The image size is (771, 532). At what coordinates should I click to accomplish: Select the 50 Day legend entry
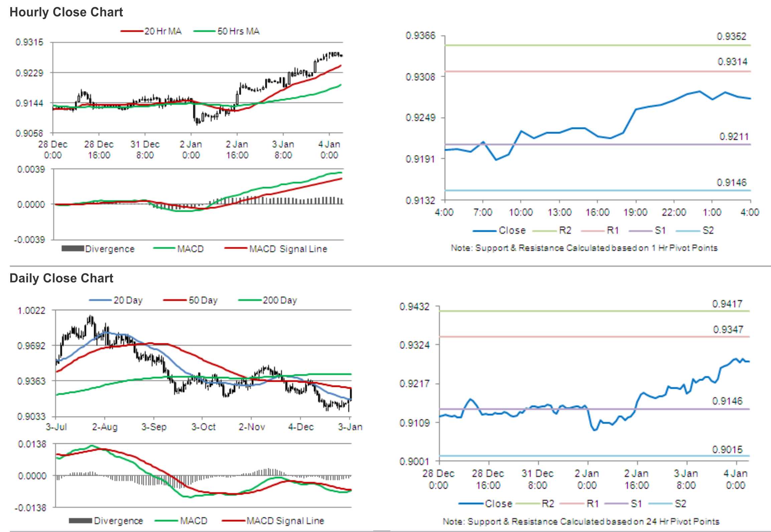point(190,300)
